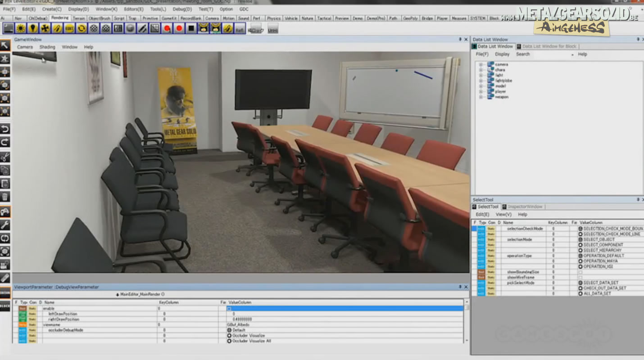The image size is (644, 360).
Task: Toggle showWireFrame checkbox
Action: [580, 277]
